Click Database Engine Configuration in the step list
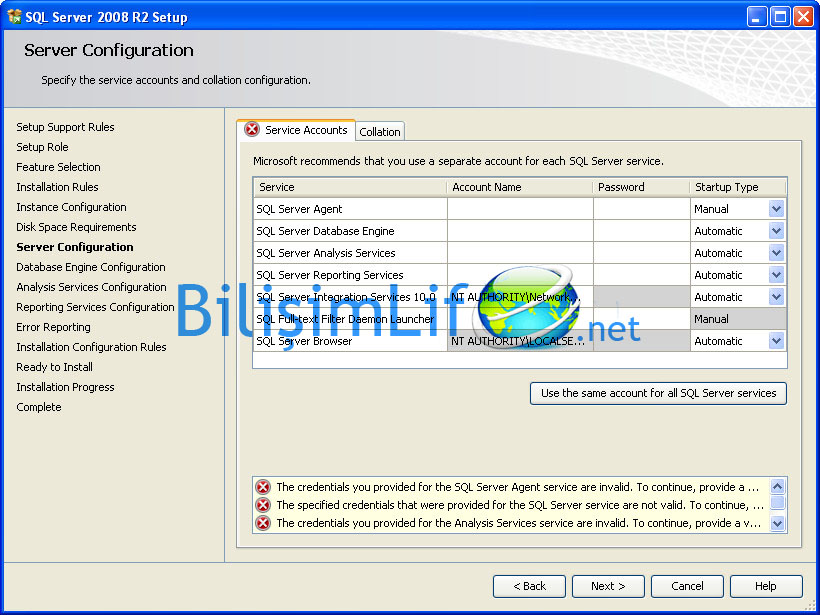 point(91,267)
